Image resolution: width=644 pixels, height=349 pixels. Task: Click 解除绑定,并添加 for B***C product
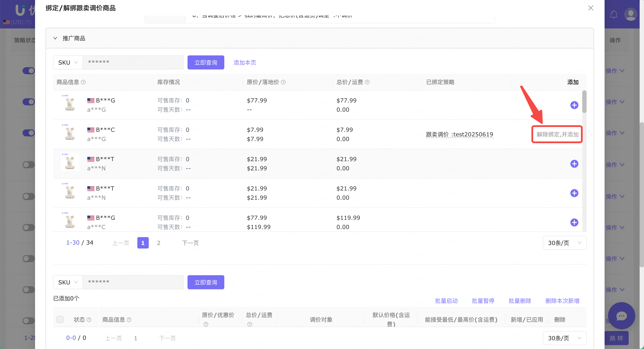[557, 134]
